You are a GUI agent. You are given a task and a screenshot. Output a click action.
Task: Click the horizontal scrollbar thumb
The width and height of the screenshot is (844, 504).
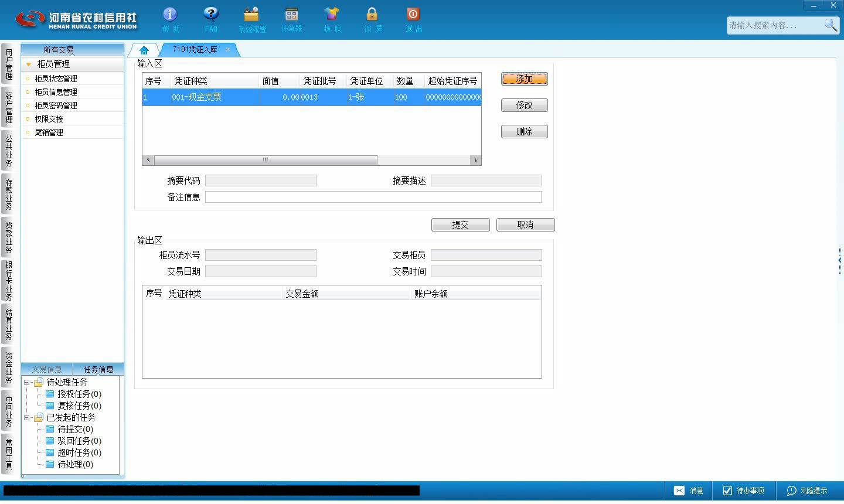(266, 160)
